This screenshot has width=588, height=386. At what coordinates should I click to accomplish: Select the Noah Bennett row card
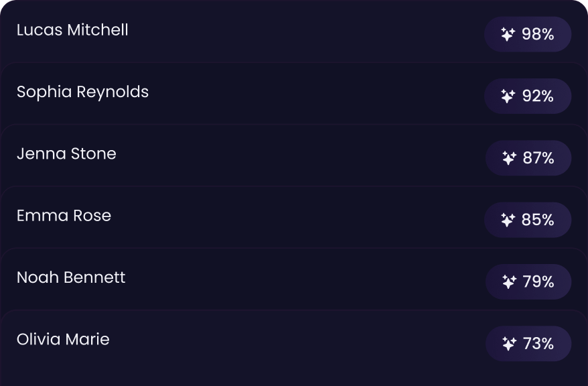pos(294,279)
